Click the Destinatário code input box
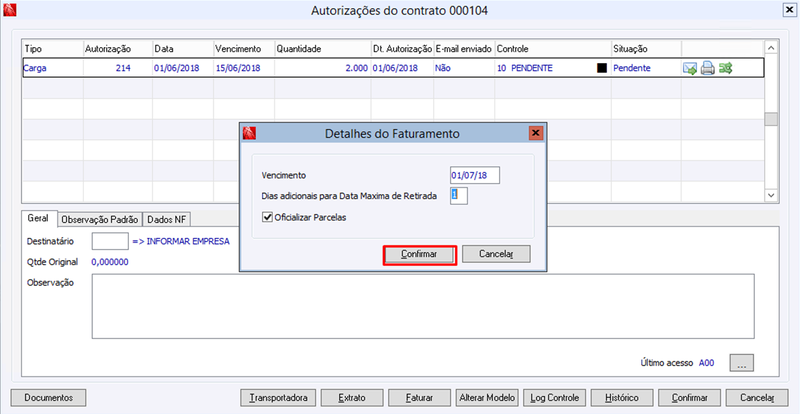Screen dimensions: 800x414 [110, 241]
